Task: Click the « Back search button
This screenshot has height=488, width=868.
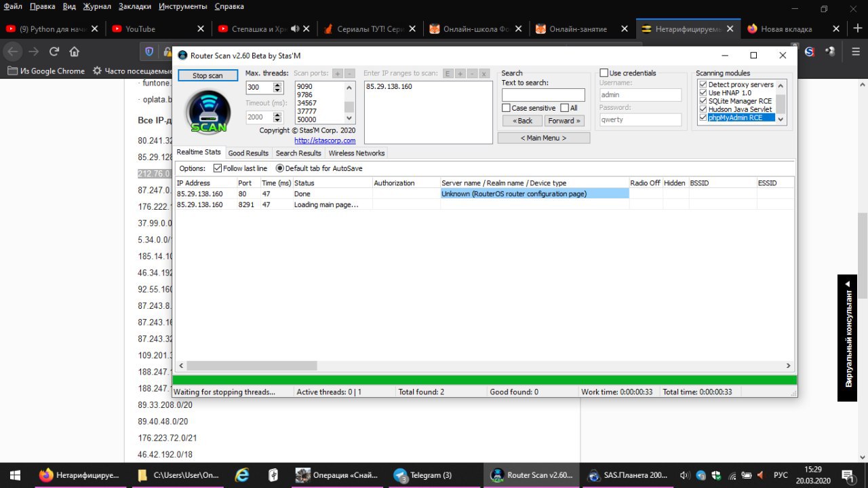Action: coord(522,121)
